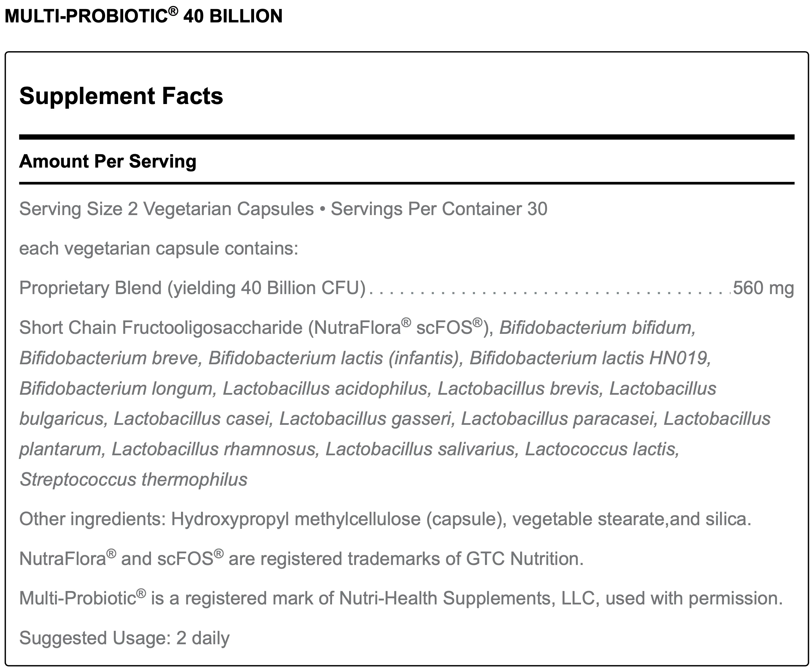Click the GTC Nutrition trademark notice
Image resolution: width=812 pixels, height=669 pixels.
coord(301,559)
